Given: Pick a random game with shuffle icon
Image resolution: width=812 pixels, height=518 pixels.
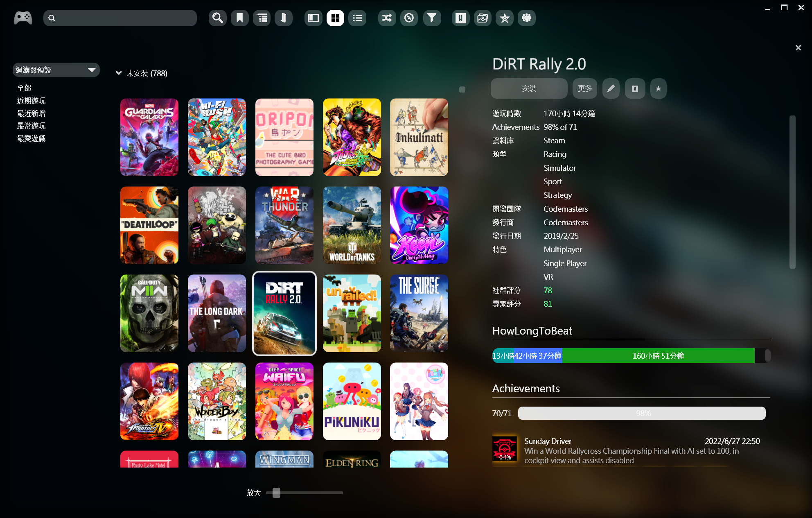Looking at the screenshot, I should pos(387,18).
